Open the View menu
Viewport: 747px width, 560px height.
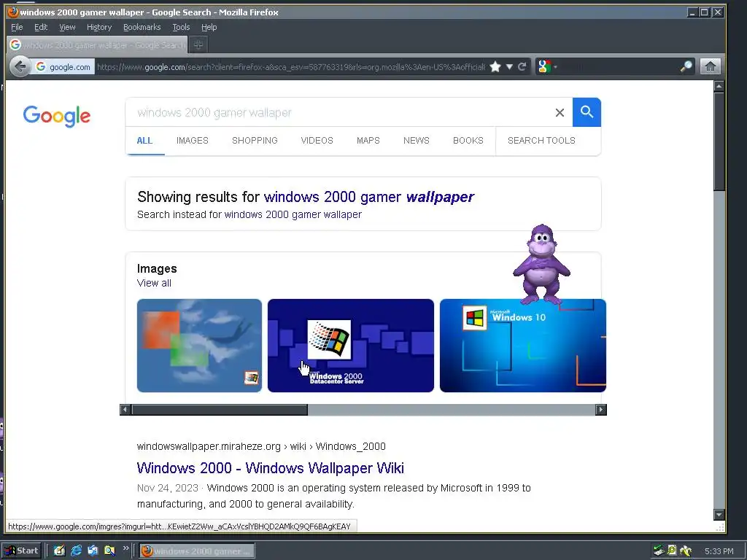(67, 27)
